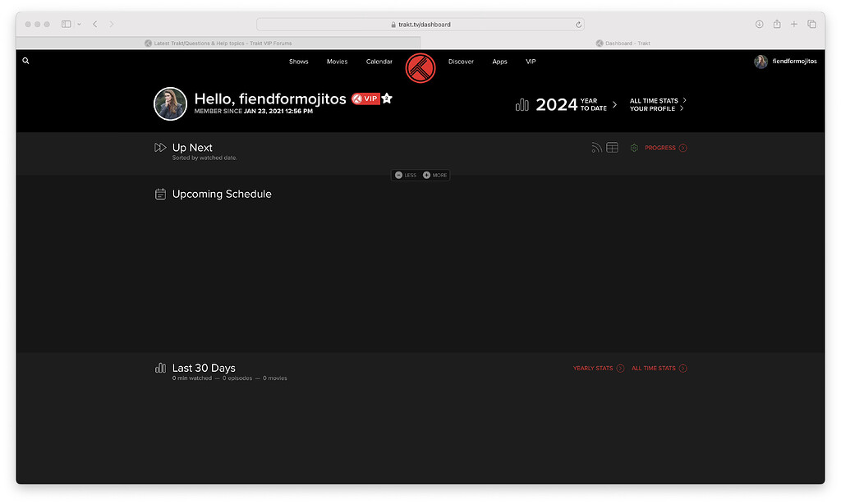Click the Trakt logo in the navbar
Viewport: 841px width, 504px height.
(x=420, y=68)
